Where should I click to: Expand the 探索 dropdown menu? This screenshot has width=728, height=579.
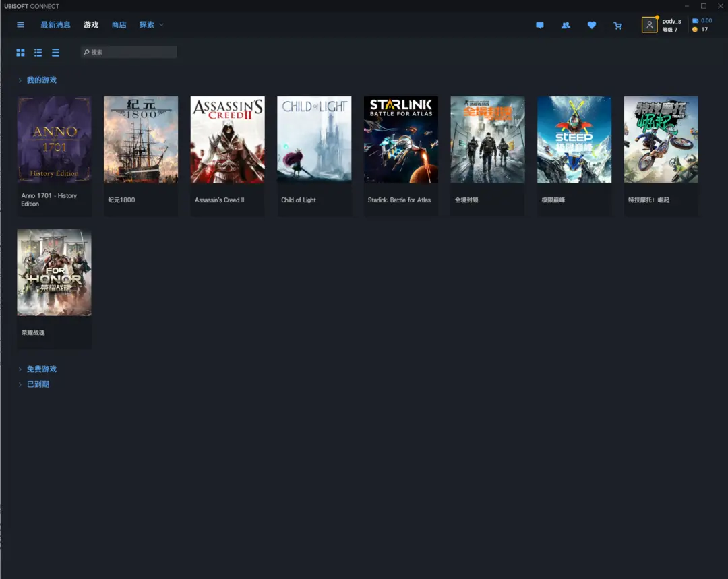tap(152, 25)
